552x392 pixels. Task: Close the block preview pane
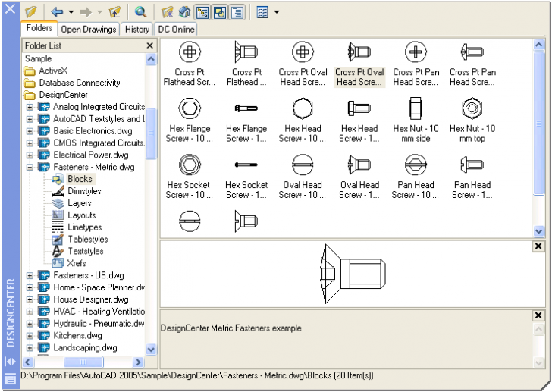pyautogui.click(x=538, y=246)
